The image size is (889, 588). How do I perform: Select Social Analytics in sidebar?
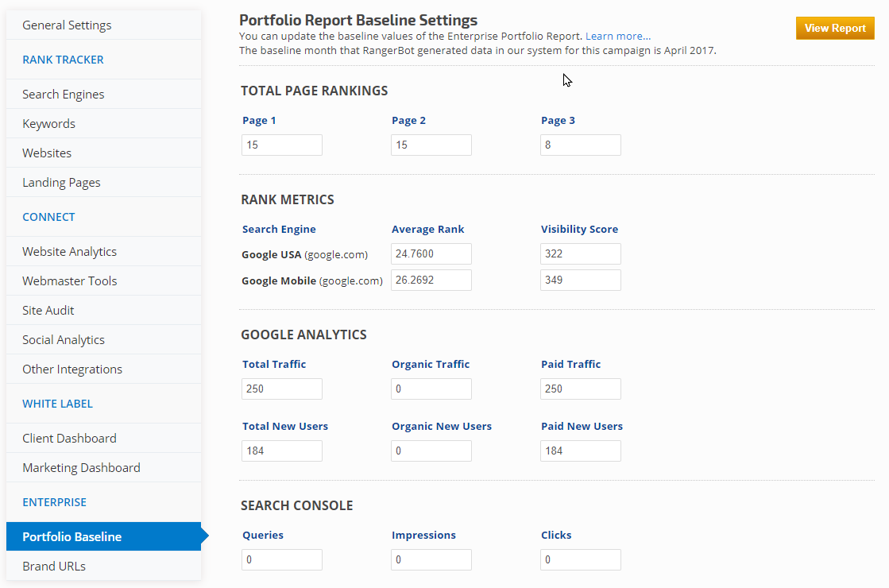tap(64, 340)
